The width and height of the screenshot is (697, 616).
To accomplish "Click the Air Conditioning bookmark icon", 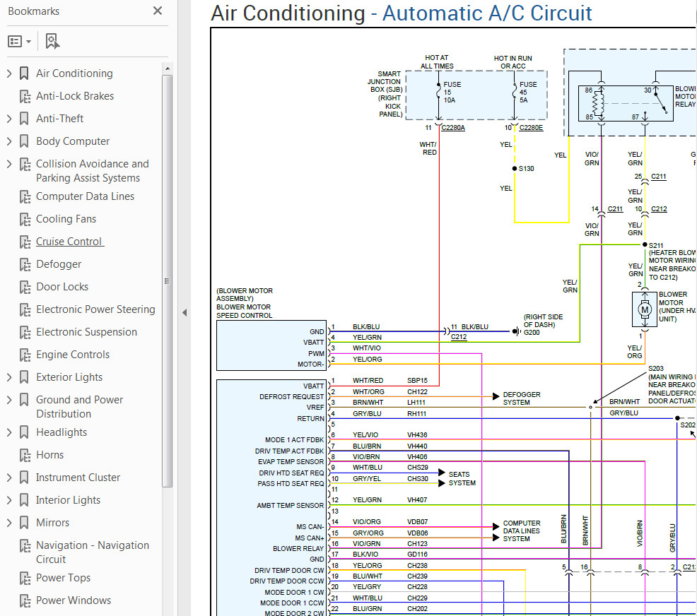I will (x=25, y=73).
